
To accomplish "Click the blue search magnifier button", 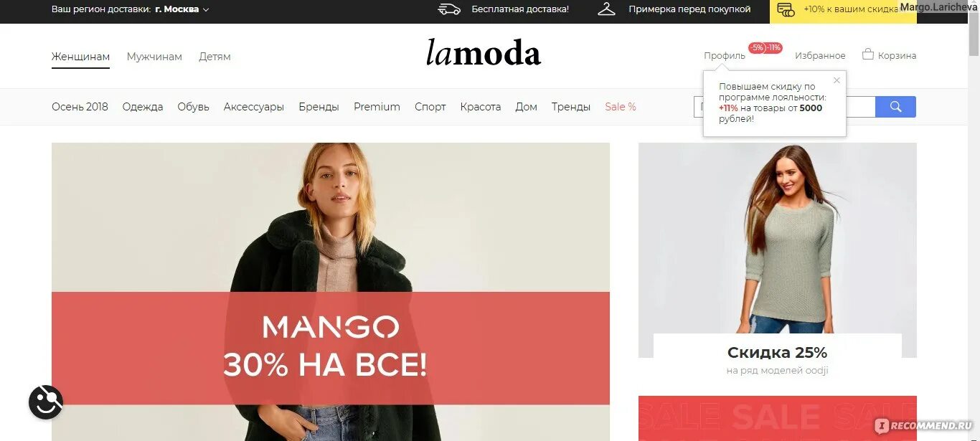I will pos(895,107).
